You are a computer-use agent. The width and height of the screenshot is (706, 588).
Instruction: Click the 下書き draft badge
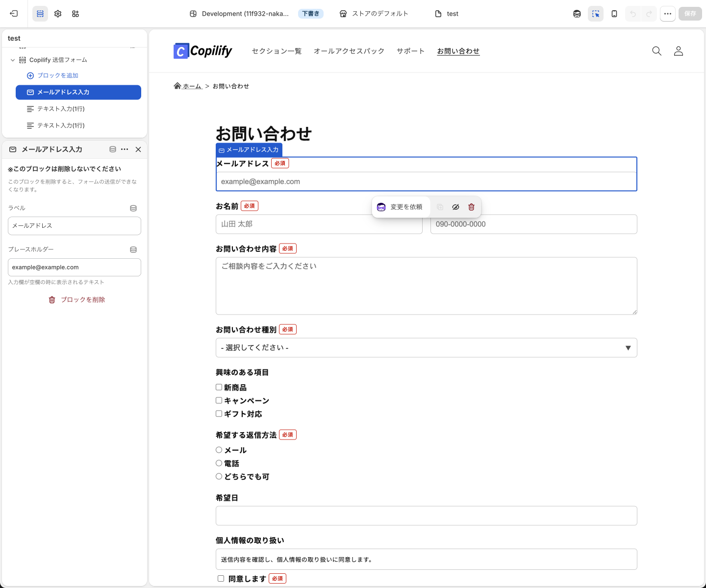tap(311, 14)
